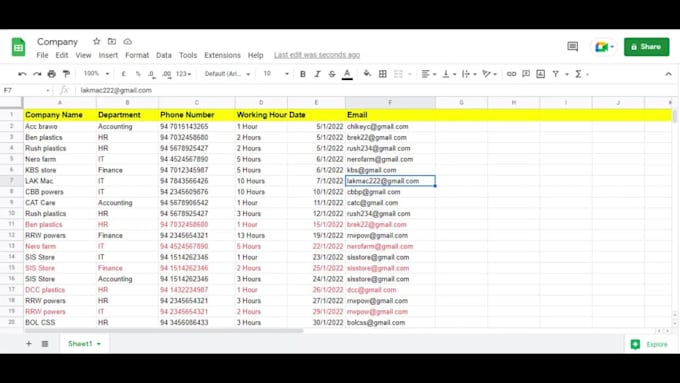Image resolution: width=680 pixels, height=383 pixels.
Task: Click the Insert link icon
Action: (x=511, y=74)
